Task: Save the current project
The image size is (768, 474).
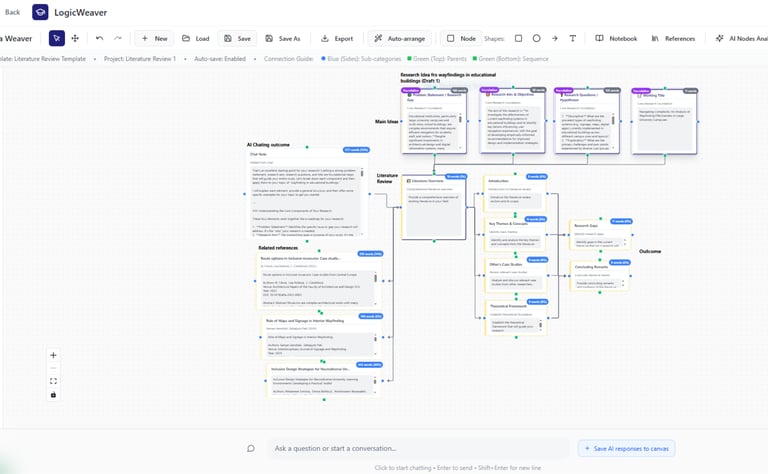Action: click(237, 38)
